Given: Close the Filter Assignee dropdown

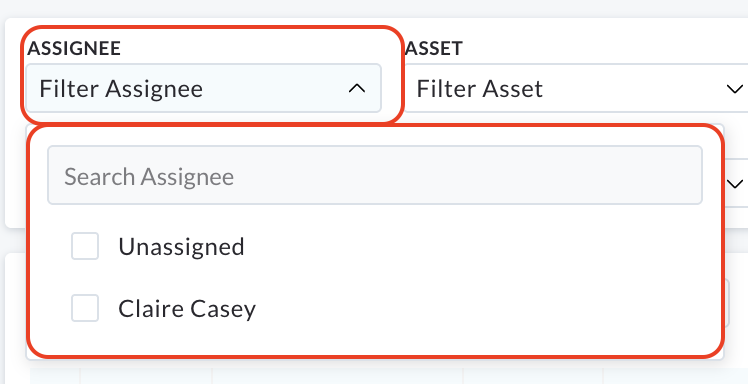Looking at the screenshot, I should pyautogui.click(x=204, y=88).
